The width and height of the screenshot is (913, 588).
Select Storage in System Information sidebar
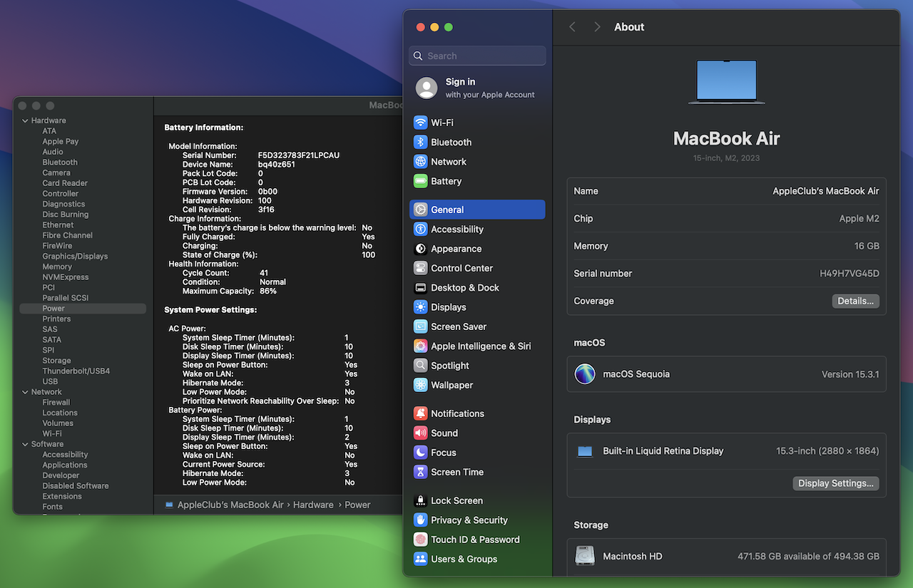pos(56,361)
